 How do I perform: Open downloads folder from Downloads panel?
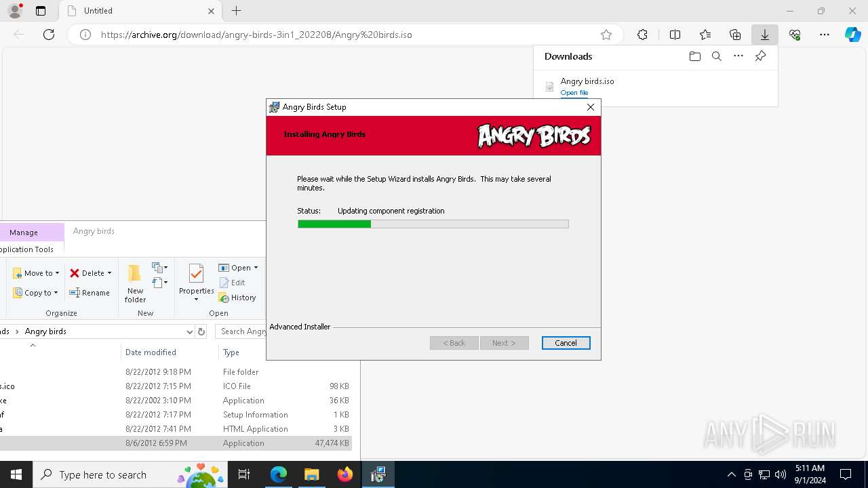[694, 56]
